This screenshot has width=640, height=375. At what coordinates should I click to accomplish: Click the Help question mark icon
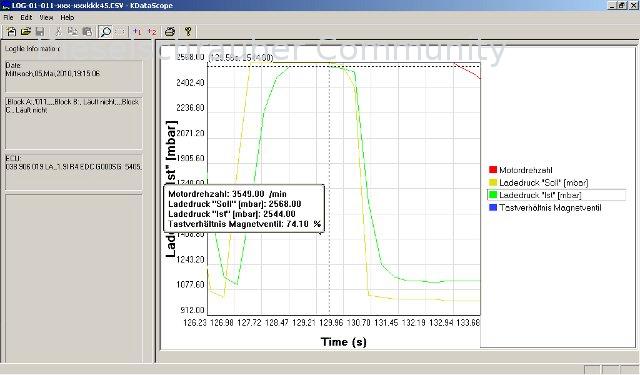[188, 31]
